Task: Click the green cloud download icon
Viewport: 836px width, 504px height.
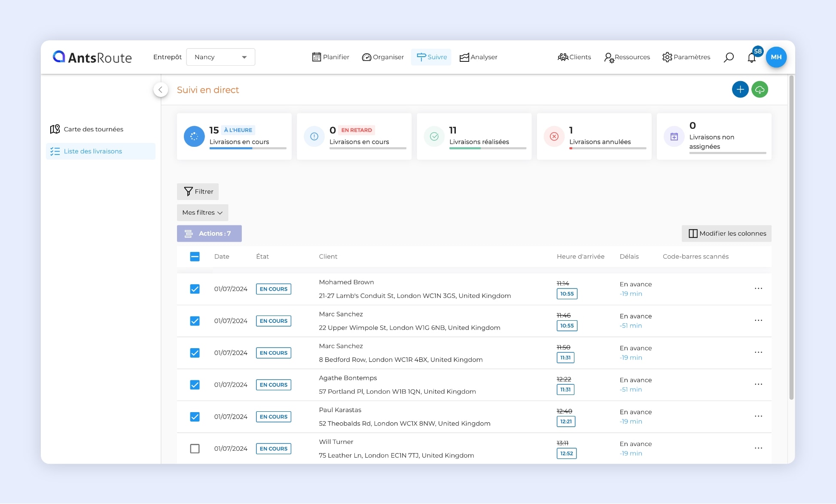Action: point(760,89)
